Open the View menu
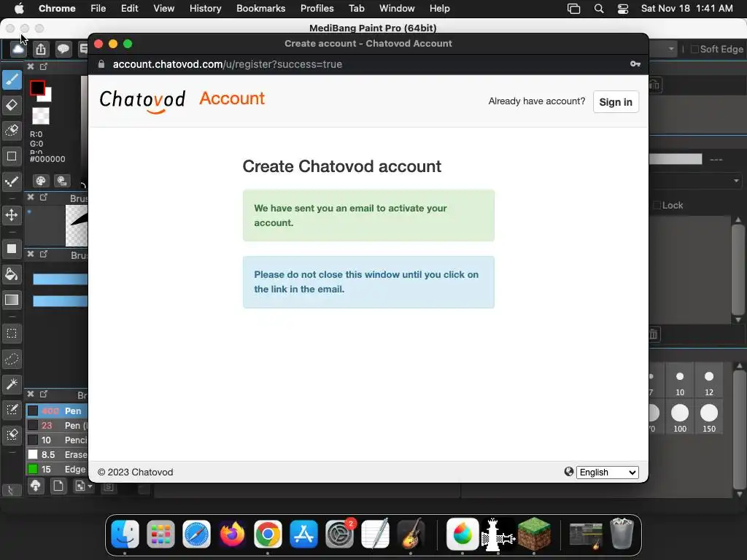The width and height of the screenshot is (747, 560). (x=164, y=9)
